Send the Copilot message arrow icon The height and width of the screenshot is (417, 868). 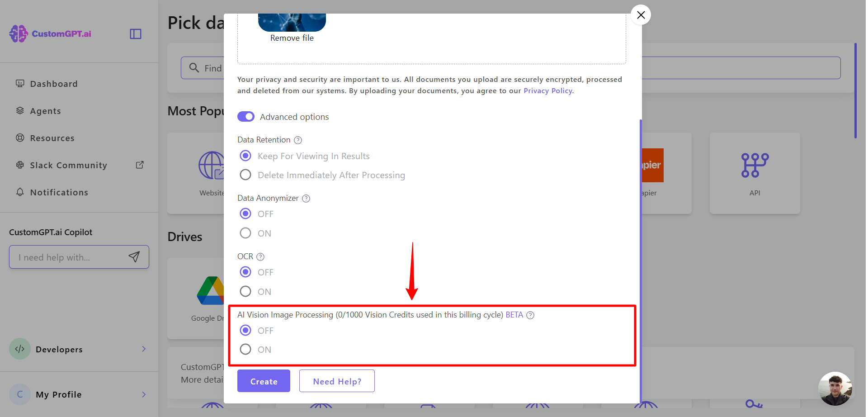click(x=134, y=257)
